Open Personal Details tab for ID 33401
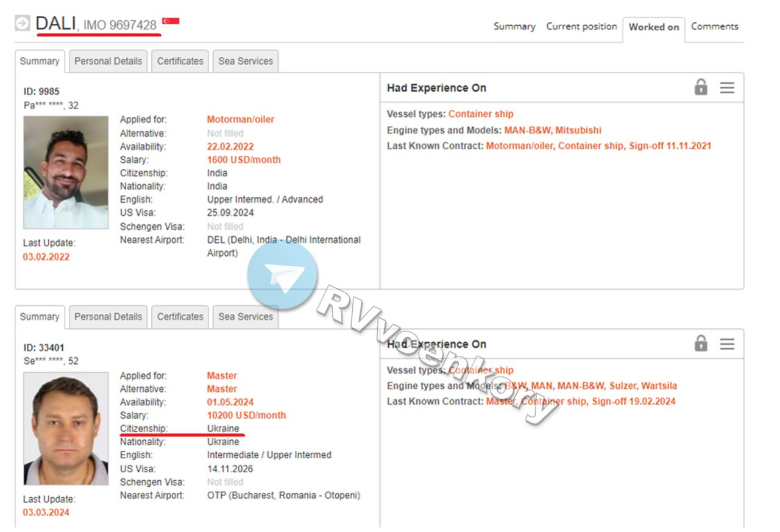The image size is (780, 532). click(x=108, y=317)
